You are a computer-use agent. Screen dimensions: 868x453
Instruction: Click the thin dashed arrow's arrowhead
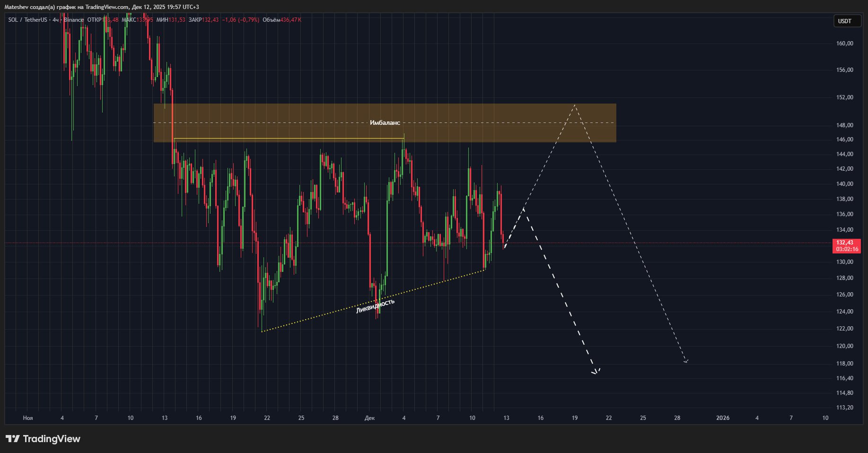point(685,361)
